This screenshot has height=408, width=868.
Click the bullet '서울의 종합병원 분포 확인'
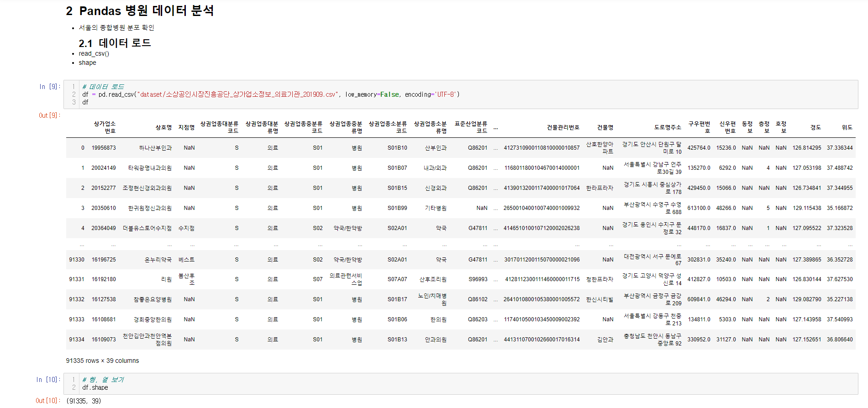pyautogui.click(x=116, y=28)
